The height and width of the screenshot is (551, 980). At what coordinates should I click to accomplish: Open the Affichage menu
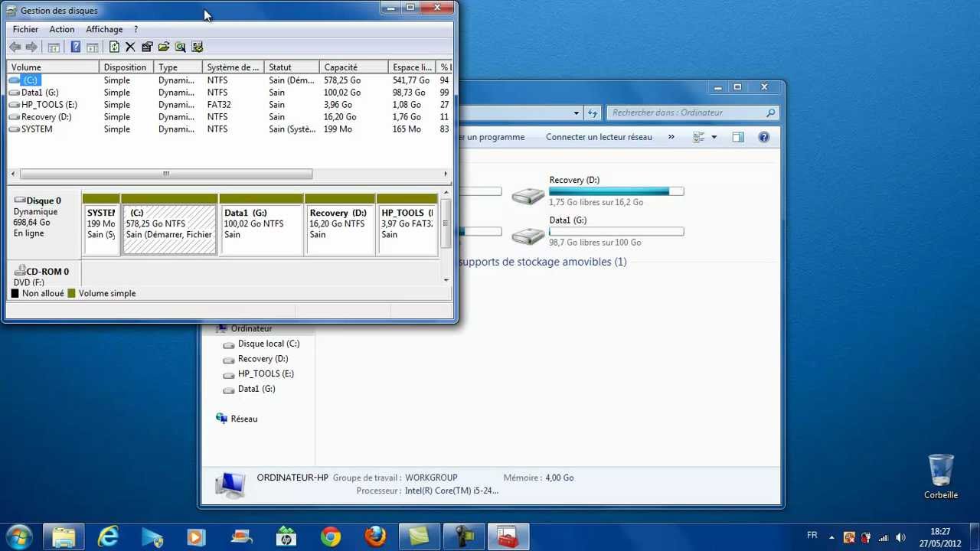(104, 29)
